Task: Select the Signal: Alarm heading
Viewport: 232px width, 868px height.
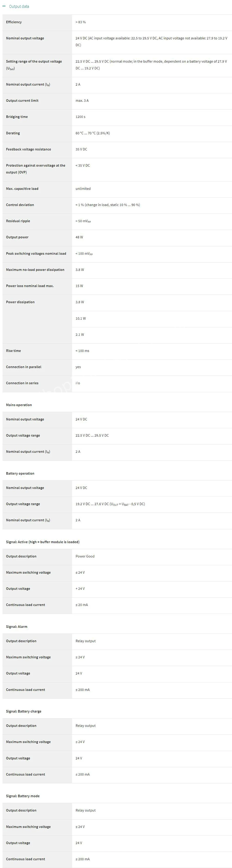Action: (17, 627)
